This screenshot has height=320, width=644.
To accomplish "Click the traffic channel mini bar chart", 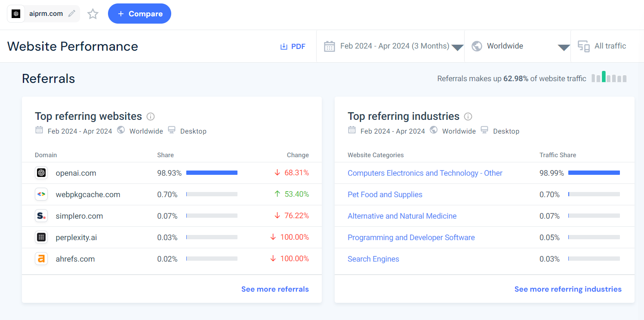I will (609, 77).
